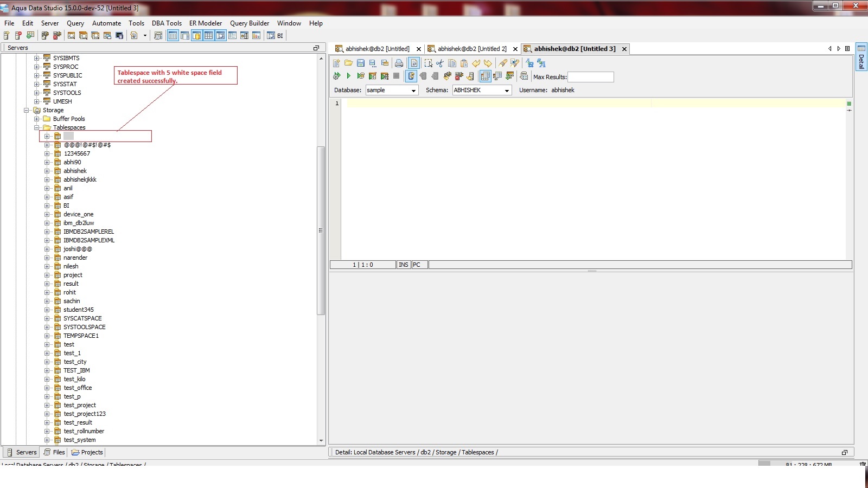
Task: Undo the last edit with the undo arrow
Action: point(476,63)
